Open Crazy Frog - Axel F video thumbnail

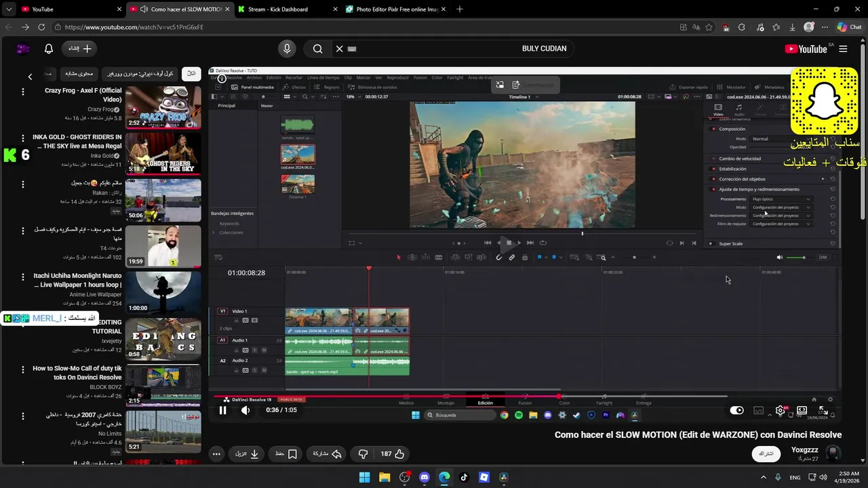click(x=163, y=107)
